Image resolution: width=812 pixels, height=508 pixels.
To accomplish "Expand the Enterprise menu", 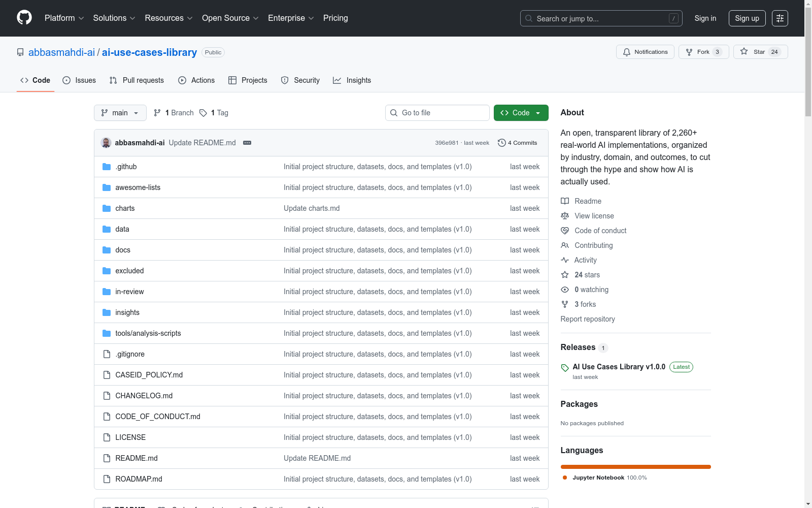I will (x=291, y=18).
